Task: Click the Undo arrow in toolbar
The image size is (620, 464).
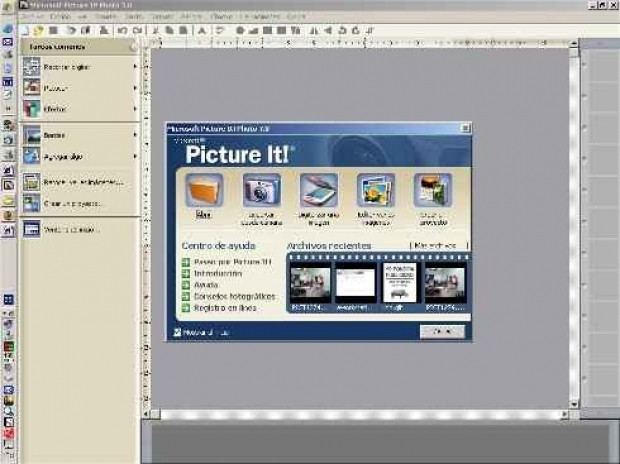Action: point(122,30)
